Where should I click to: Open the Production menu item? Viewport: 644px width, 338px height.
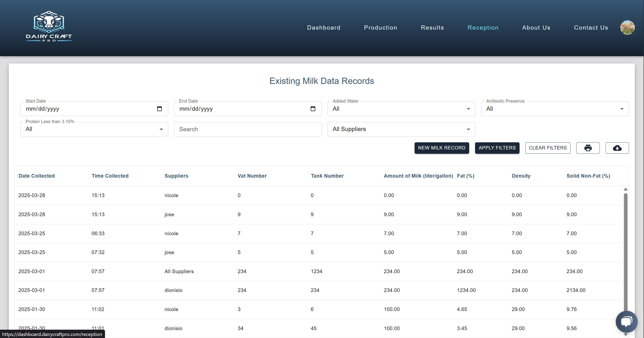click(x=380, y=28)
